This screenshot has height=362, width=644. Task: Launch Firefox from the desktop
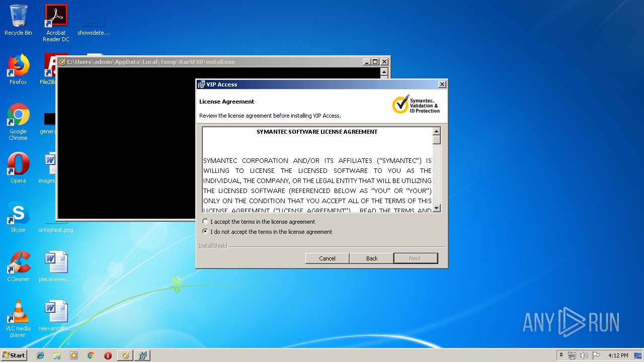pyautogui.click(x=18, y=69)
